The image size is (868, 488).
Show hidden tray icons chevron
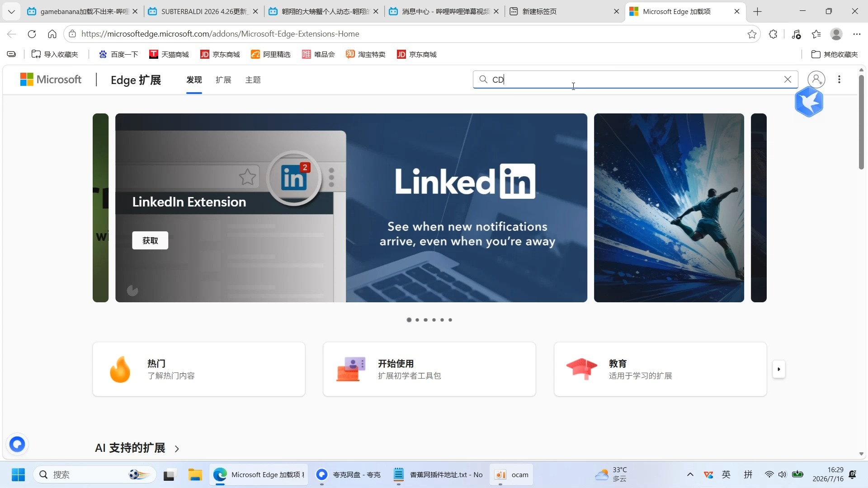690,474
